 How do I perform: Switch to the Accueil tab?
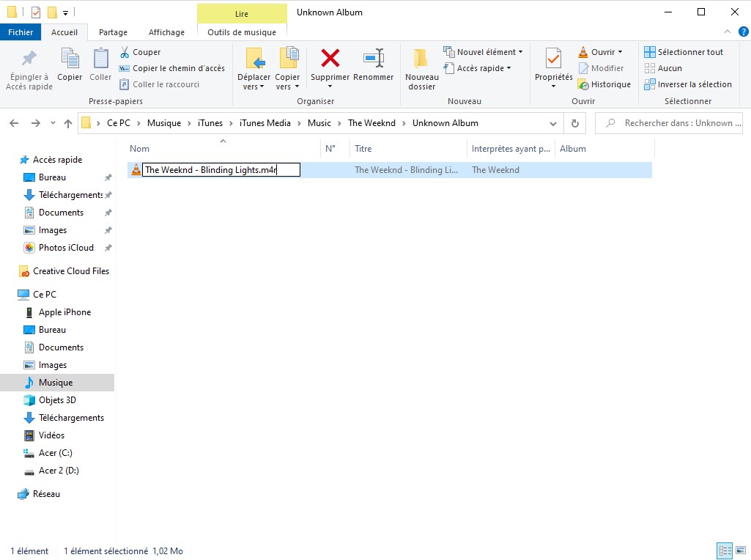pos(64,32)
